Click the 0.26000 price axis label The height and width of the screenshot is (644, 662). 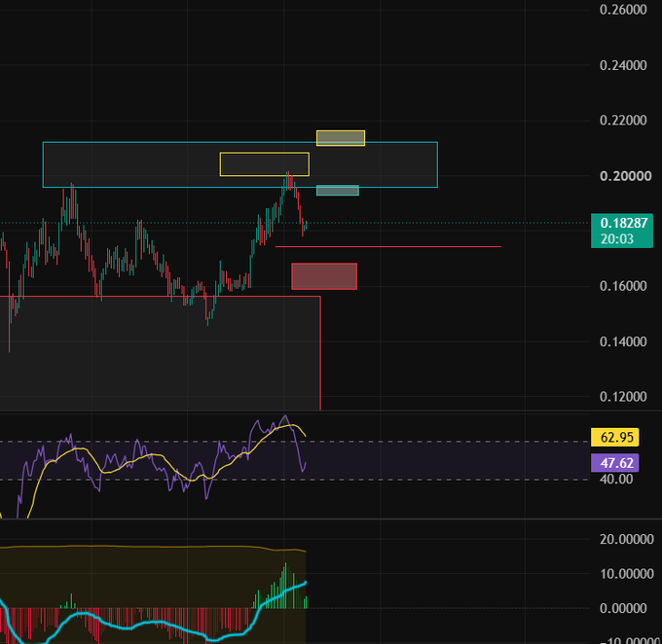(x=623, y=10)
